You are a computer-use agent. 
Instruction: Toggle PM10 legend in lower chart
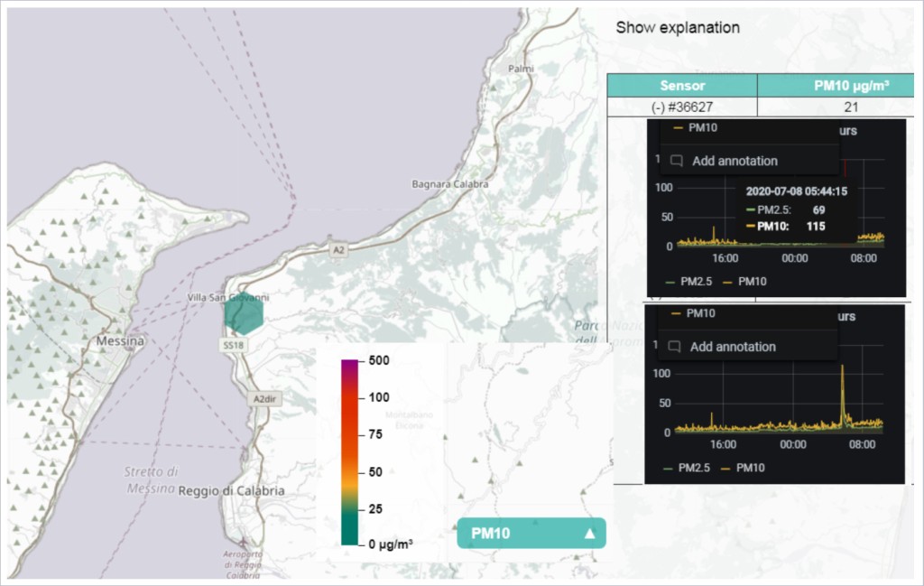pyautogui.click(x=743, y=468)
